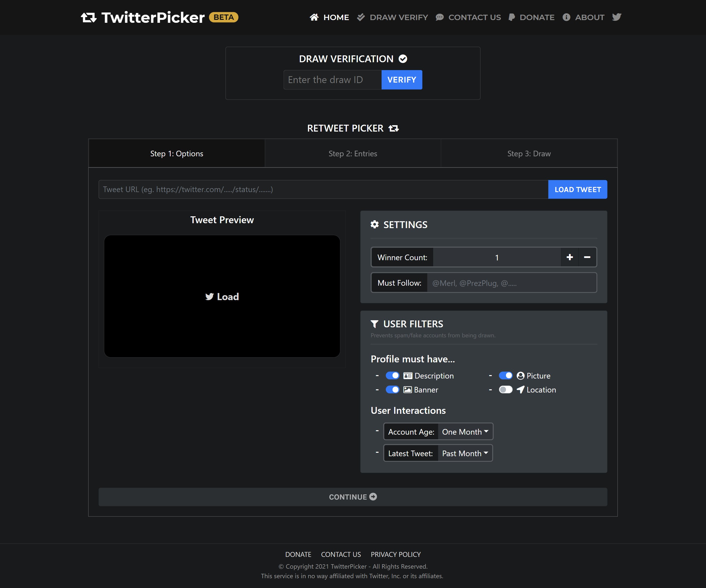Click the 'Must Follow:' label

click(399, 283)
